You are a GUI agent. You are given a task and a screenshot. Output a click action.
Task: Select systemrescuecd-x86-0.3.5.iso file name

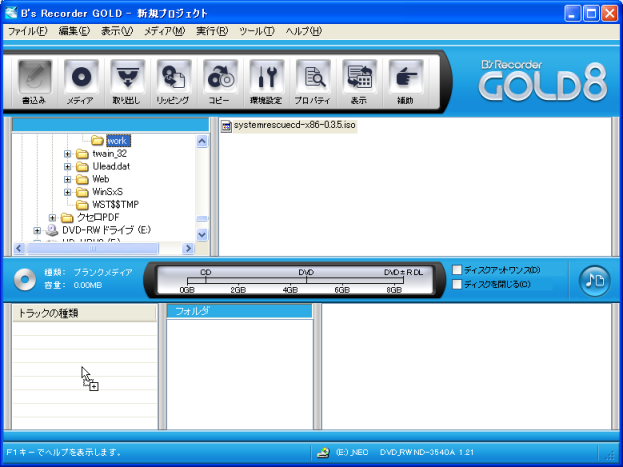click(x=294, y=125)
